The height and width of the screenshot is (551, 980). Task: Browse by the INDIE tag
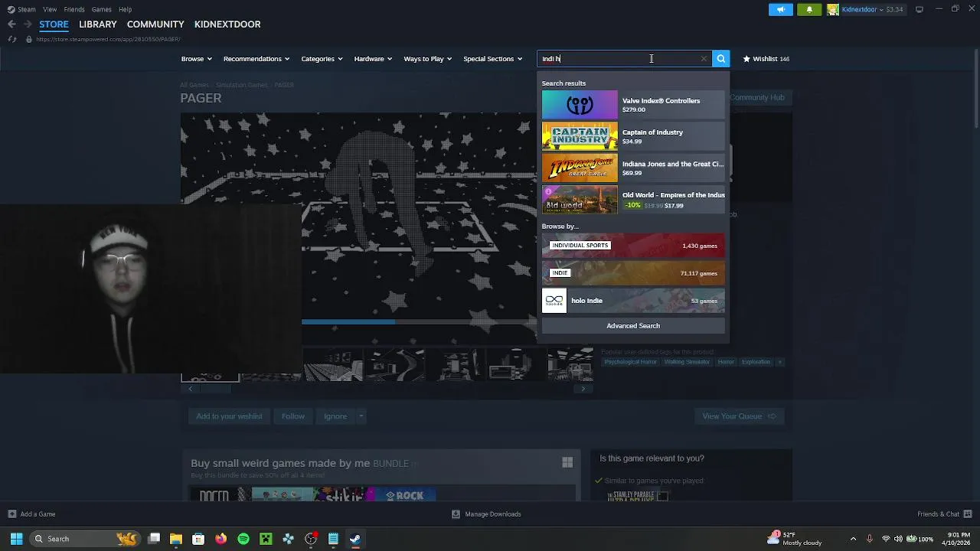[x=633, y=273]
